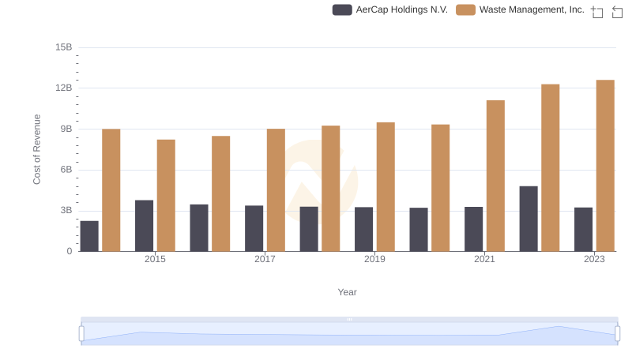Click the zoom reset restore icon

(x=617, y=12)
